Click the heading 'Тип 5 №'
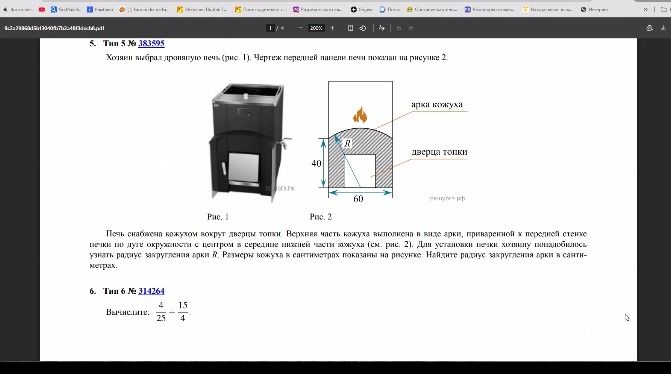Image resolution: width=671 pixels, height=374 pixels. tap(119, 43)
